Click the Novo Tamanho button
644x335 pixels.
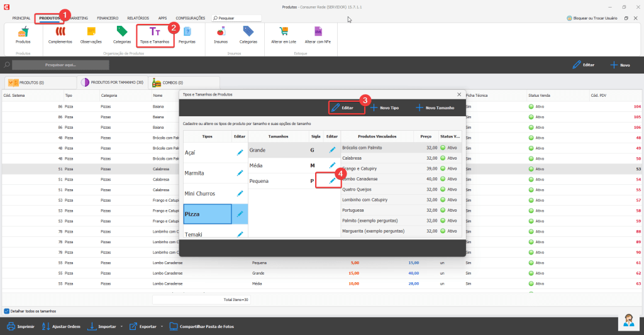tap(435, 108)
